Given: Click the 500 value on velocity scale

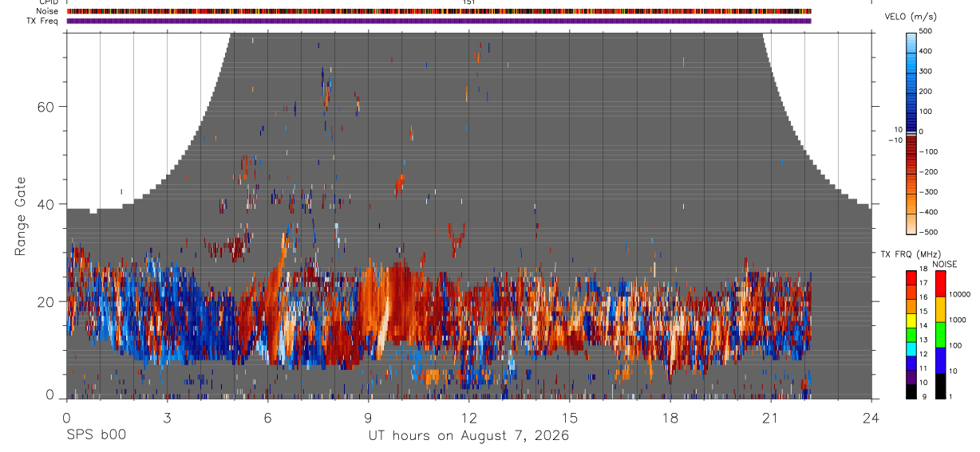Looking at the screenshot, I should (x=927, y=31).
